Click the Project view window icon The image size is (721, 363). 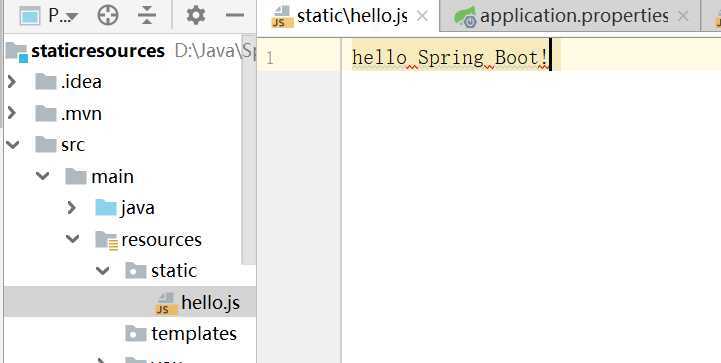(30, 16)
